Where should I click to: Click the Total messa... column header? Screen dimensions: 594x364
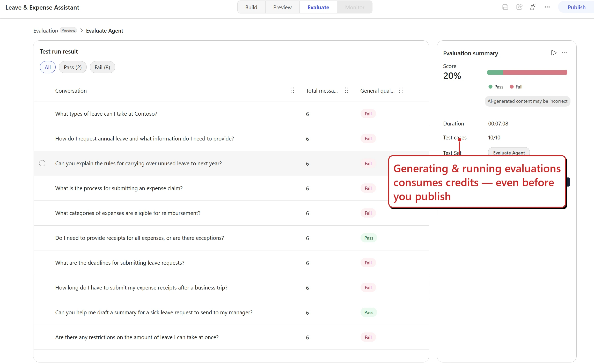(322, 91)
